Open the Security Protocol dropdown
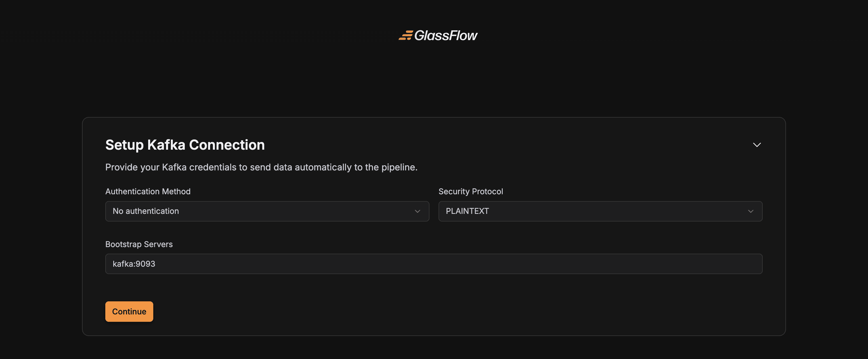868x359 pixels. (x=600, y=211)
